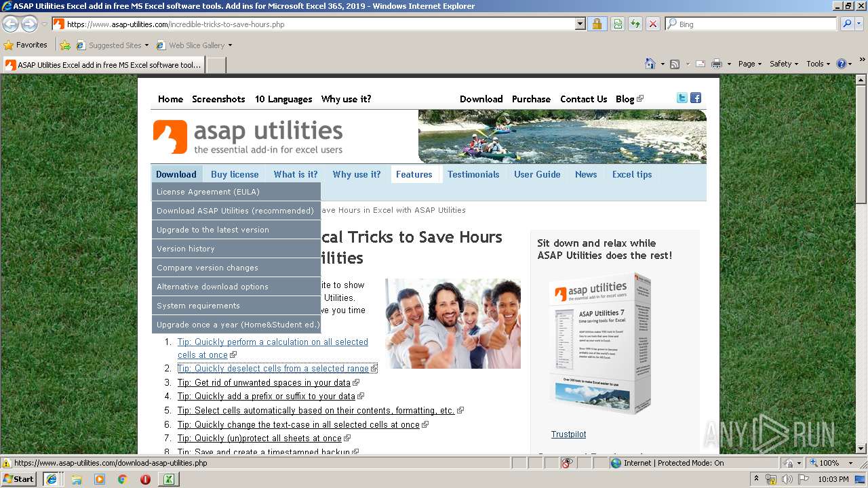Click the Compatibility View icon
This screenshot has height=488, width=868.
(618, 24)
